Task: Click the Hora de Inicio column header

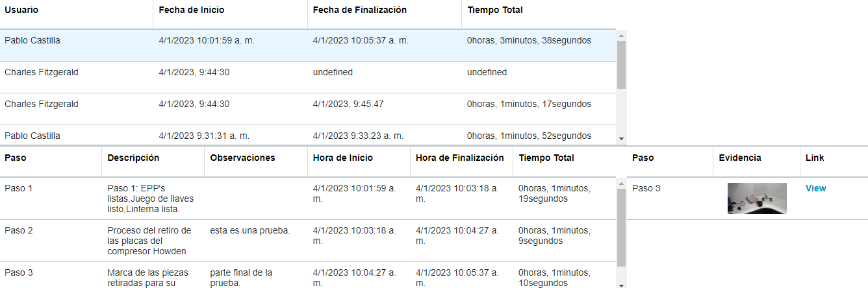Action: 343,158
